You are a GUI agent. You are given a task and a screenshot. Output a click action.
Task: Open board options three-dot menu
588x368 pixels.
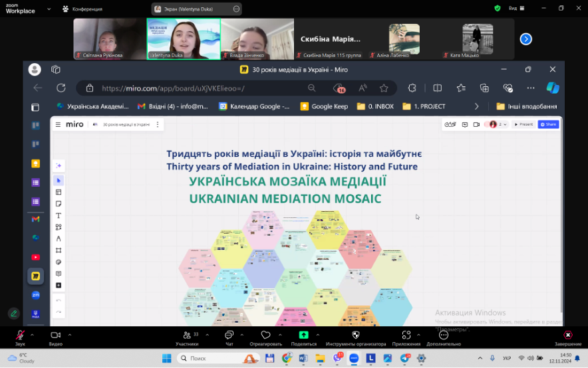[x=158, y=124]
